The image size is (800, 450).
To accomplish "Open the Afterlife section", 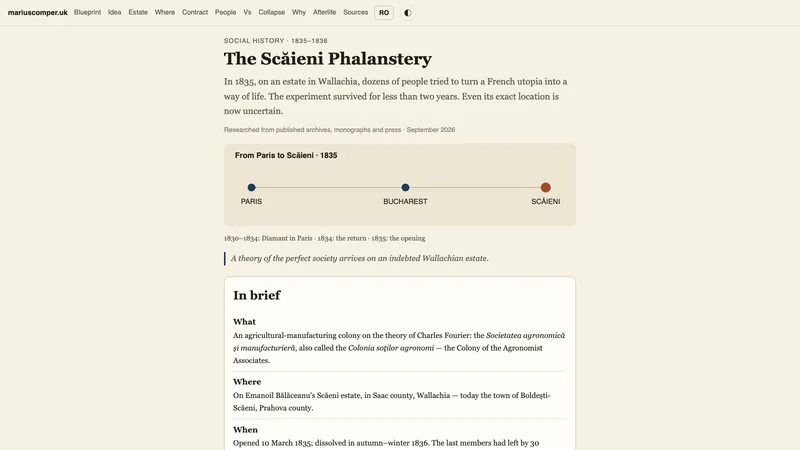I will coord(324,12).
